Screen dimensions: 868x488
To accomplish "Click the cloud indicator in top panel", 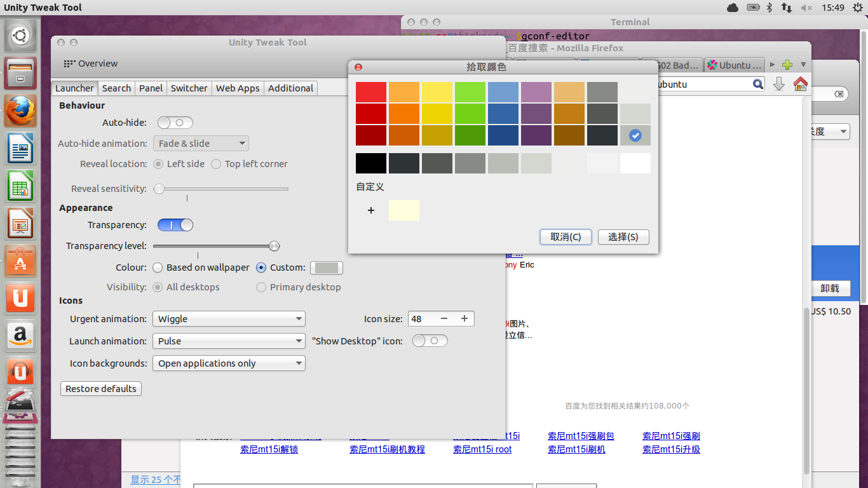I will coord(733,8).
